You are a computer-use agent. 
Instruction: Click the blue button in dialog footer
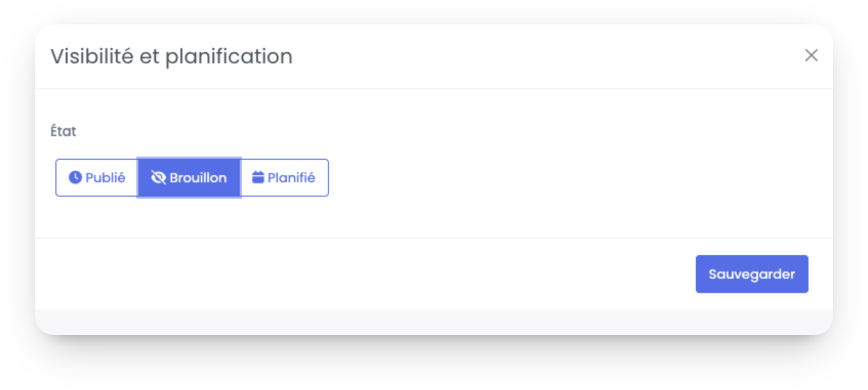click(x=752, y=274)
